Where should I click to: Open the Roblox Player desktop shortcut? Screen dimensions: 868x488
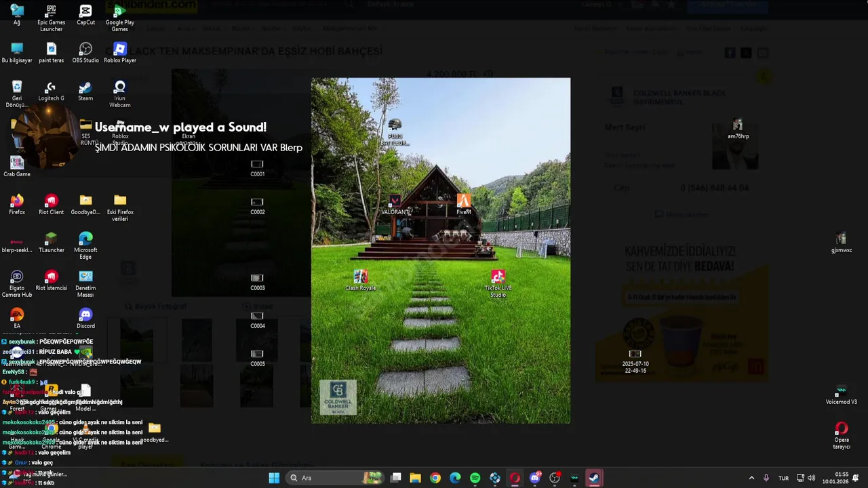click(120, 53)
